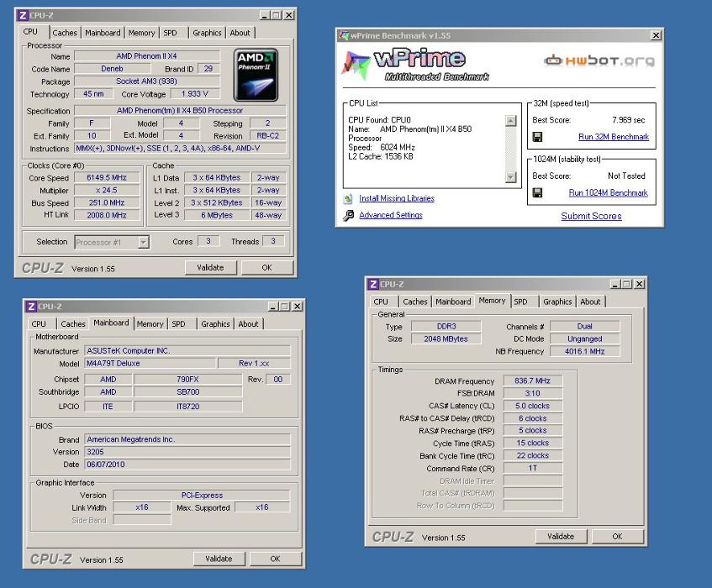
Task: Run the 1024M Benchmark
Action: tap(609, 193)
